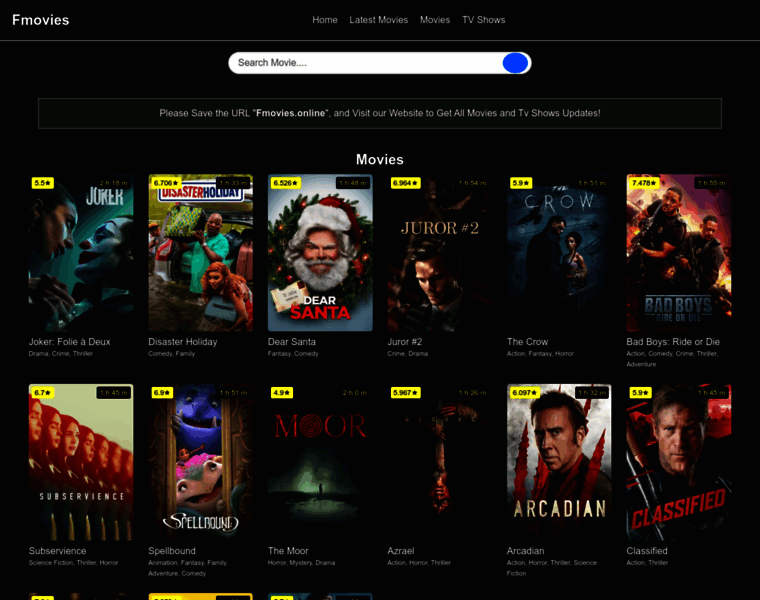Viewport: 760px width, 600px height.
Task: Click the 4.9 rating badge on The Moor
Action: tap(282, 393)
